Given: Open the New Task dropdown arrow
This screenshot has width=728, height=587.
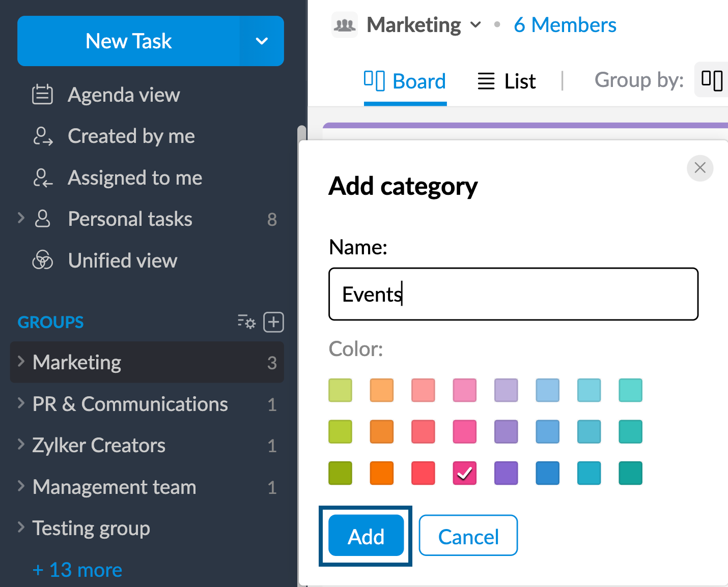Looking at the screenshot, I should point(262,41).
